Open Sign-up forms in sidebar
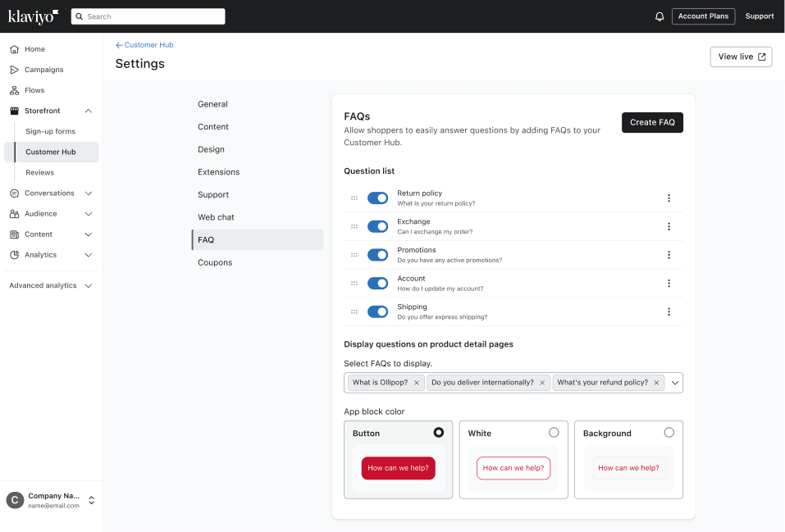The height and width of the screenshot is (532, 785). [x=51, y=131]
